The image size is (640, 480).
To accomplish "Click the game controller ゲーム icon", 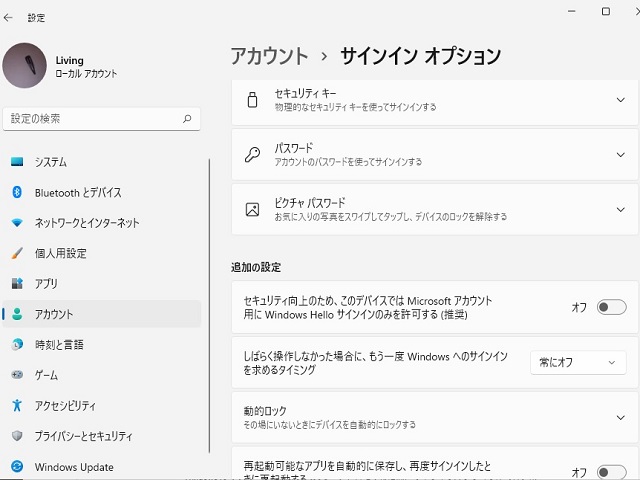I will [x=17, y=374].
